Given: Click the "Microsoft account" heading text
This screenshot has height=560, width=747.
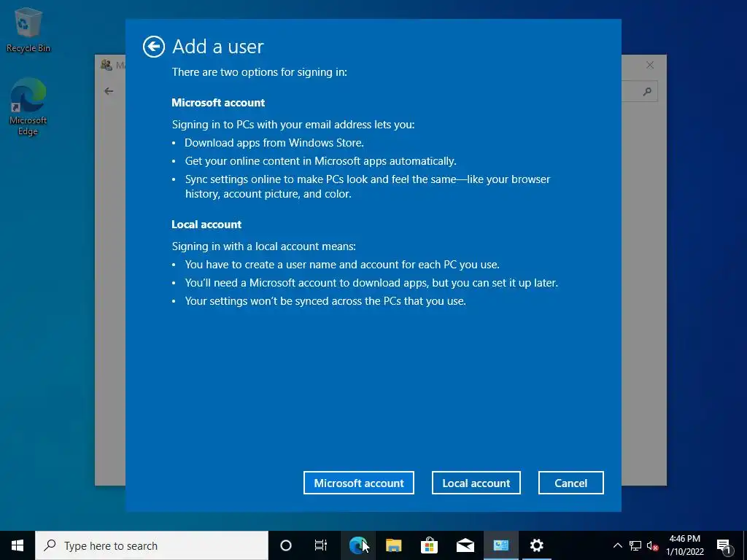Looking at the screenshot, I should (218, 103).
